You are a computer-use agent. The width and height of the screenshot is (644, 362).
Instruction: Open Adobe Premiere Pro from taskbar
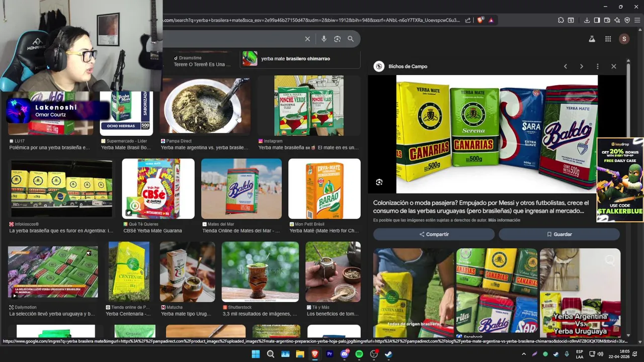point(330,354)
